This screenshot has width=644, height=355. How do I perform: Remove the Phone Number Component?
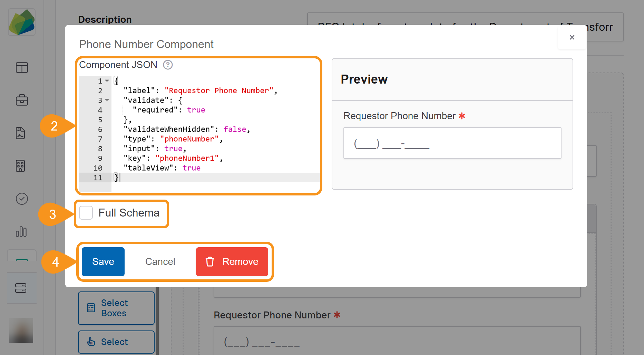[232, 262]
